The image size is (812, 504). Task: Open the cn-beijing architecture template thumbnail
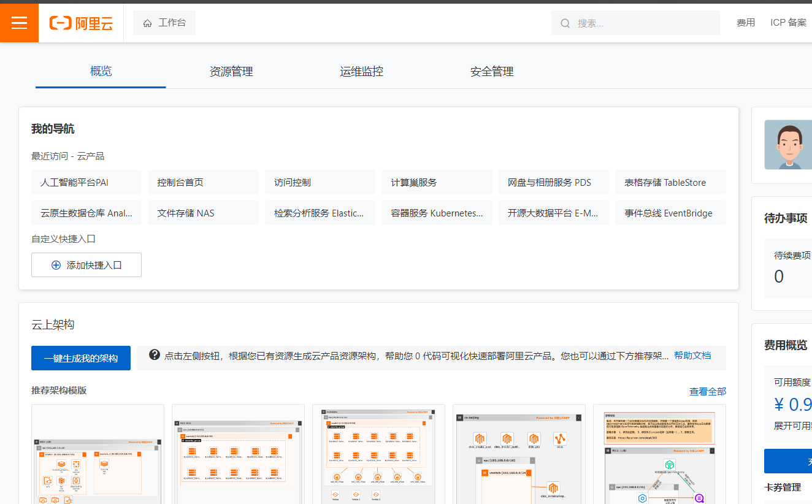(519, 454)
